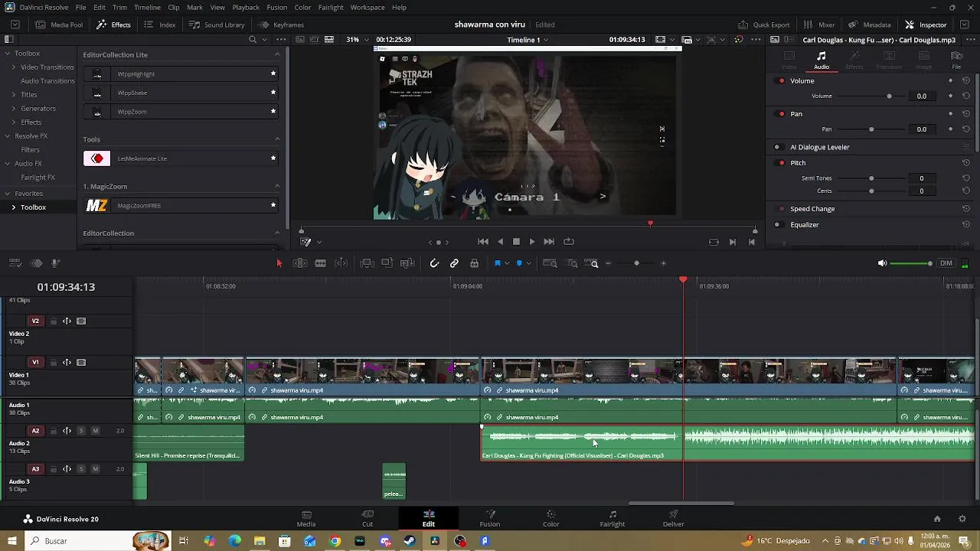Open the Media page icon
This screenshot has width=980, height=551.
point(306,519)
